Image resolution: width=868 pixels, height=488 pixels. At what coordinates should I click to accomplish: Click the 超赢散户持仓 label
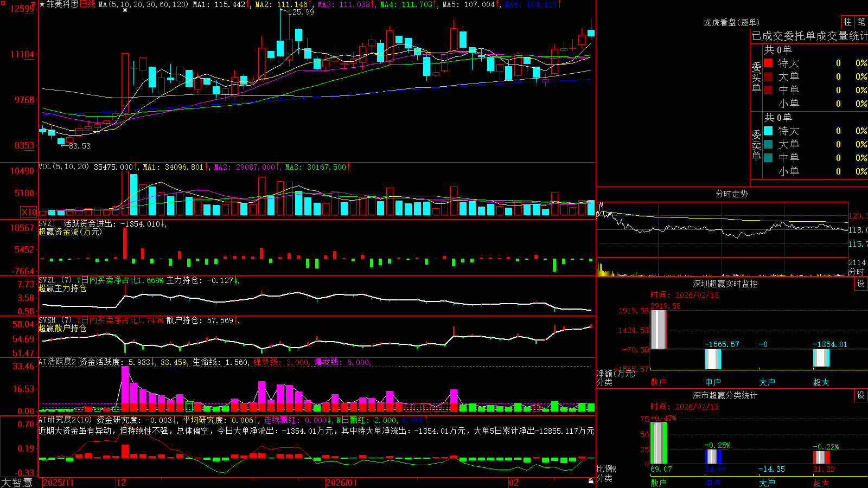tap(62, 329)
